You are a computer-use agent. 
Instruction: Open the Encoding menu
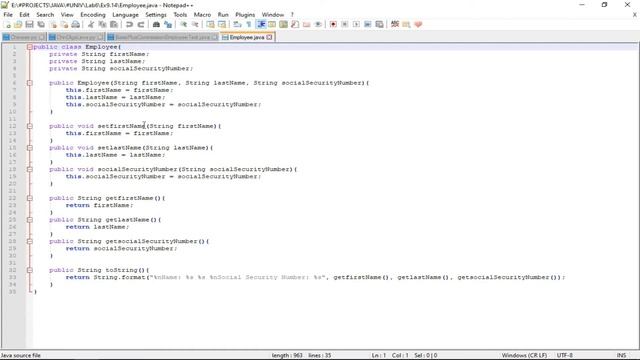(x=93, y=15)
